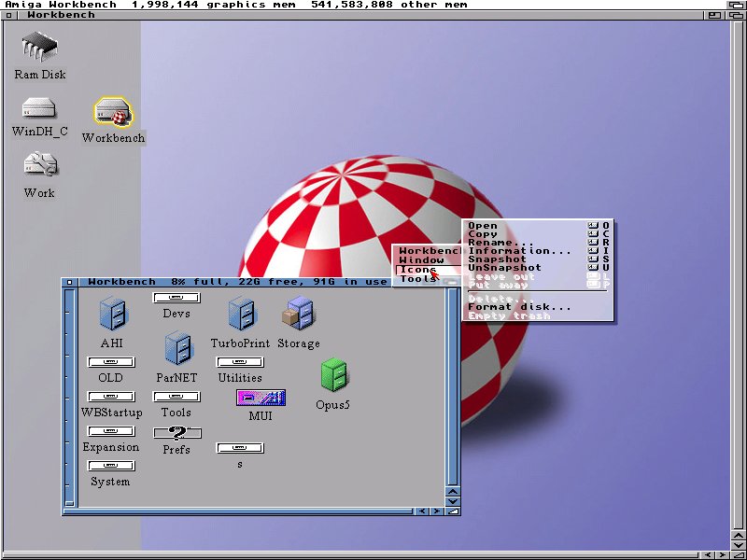The height and width of the screenshot is (560, 747).
Task: Click scroll-left arrow of Workbench drawer window
Action: (422, 511)
